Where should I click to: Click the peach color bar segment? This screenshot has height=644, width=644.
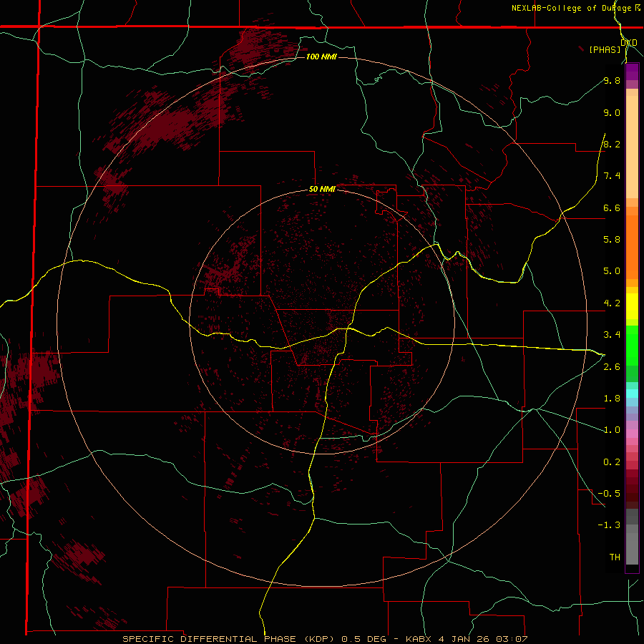pos(632,147)
